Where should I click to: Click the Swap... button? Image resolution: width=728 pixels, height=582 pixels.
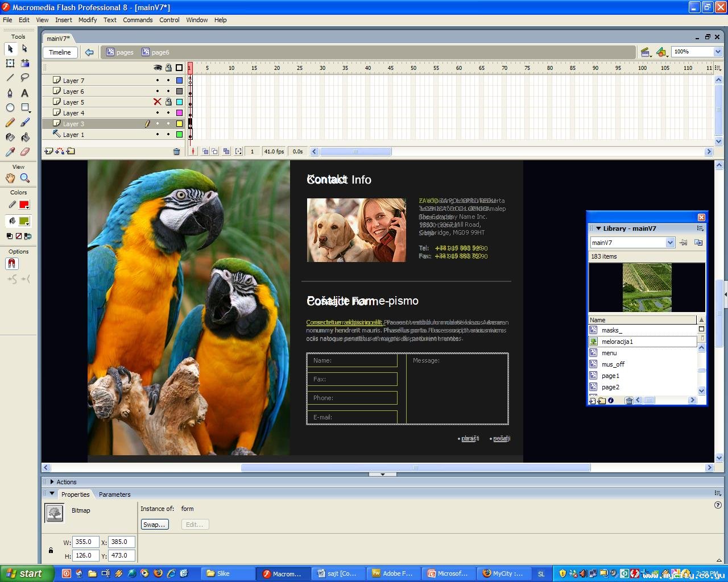[154, 525]
